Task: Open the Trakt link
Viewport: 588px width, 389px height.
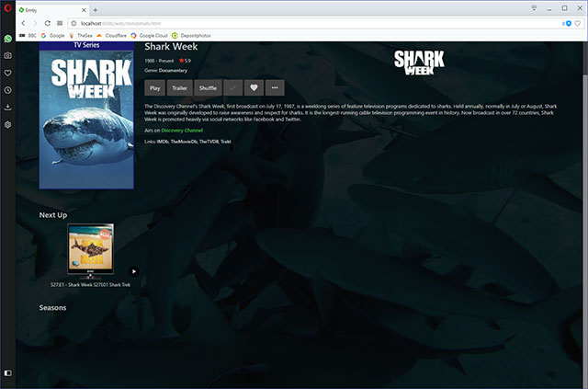Action: coord(226,142)
